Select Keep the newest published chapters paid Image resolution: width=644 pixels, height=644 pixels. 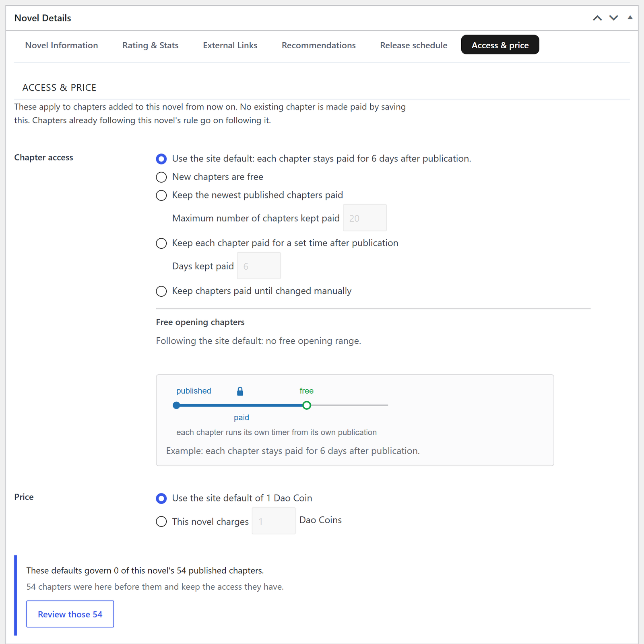coord(161,195)
